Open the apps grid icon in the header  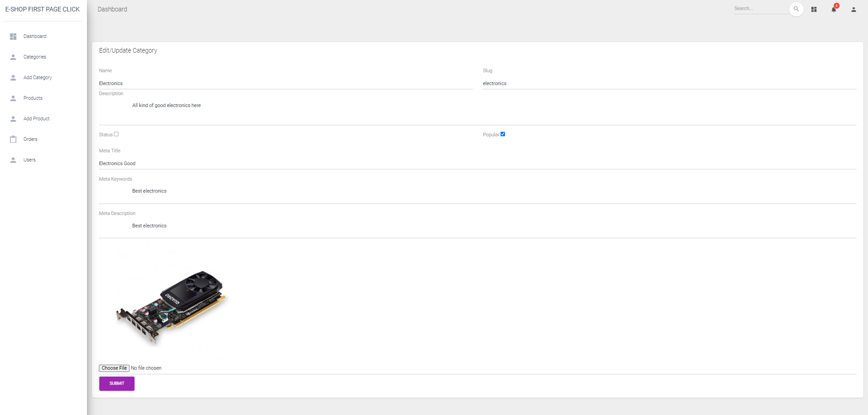(x=814, y=9)
